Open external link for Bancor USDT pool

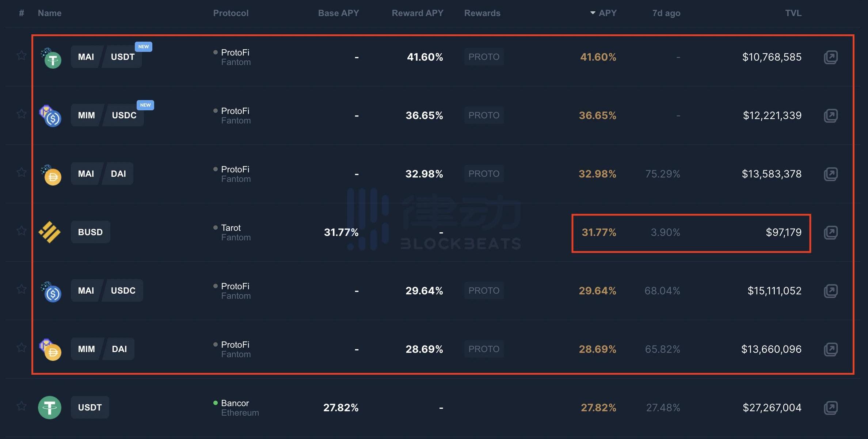830,408
